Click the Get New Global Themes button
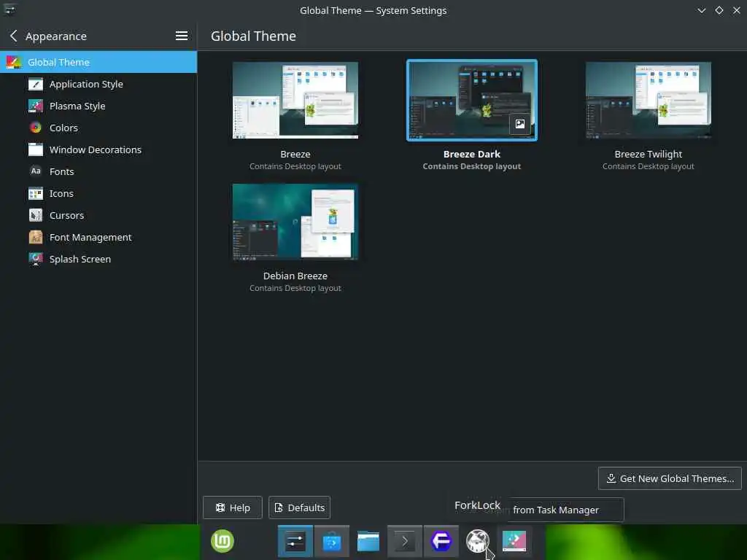The width and height of the screenshot is (747, 560). click(x=670, y=478)
